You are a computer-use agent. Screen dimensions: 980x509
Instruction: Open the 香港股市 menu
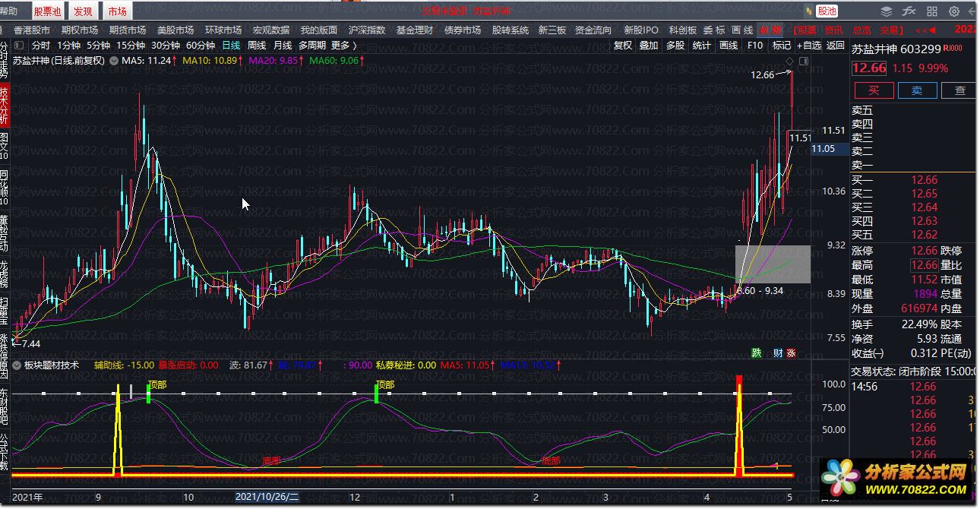(x=32, y=30)
